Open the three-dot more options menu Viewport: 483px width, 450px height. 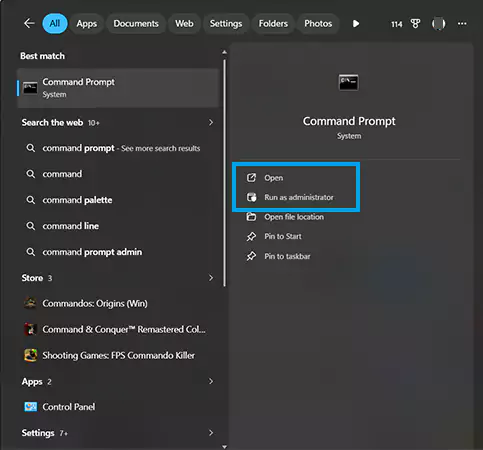point(462,24)
